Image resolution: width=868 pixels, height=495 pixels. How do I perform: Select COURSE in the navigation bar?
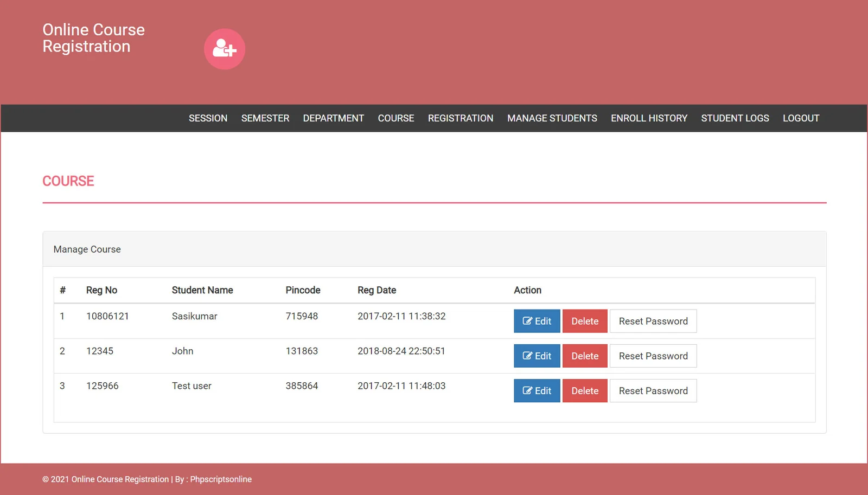[396, 118]
